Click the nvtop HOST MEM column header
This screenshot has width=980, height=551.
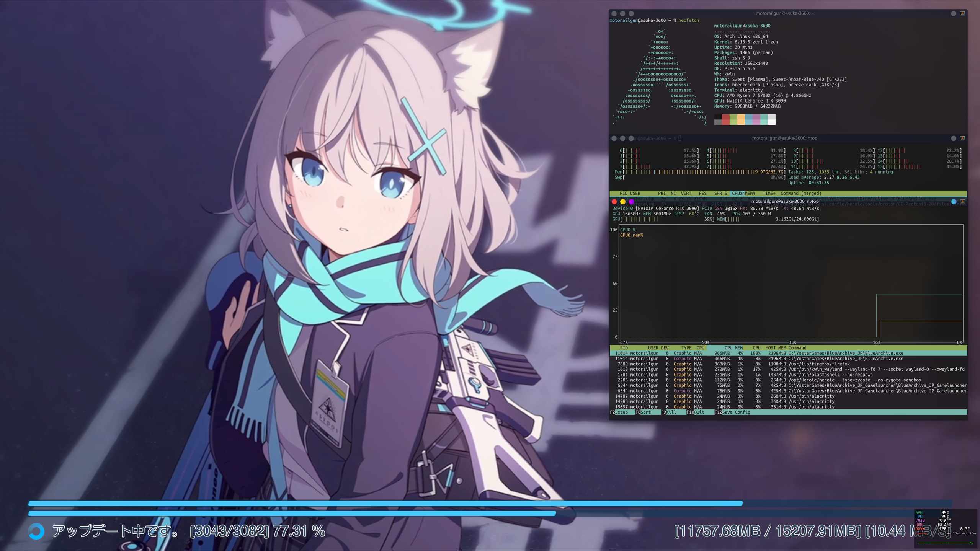point(775,348)
